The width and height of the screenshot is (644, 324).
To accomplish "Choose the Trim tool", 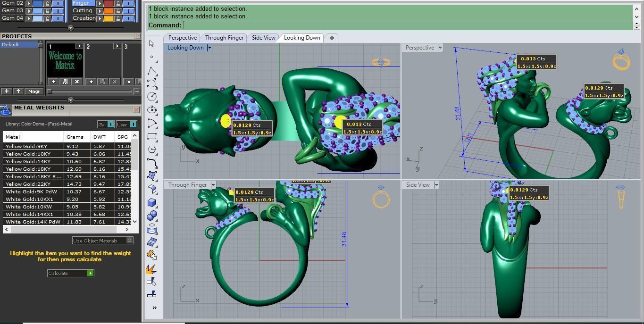I will [x=152, y=282].
